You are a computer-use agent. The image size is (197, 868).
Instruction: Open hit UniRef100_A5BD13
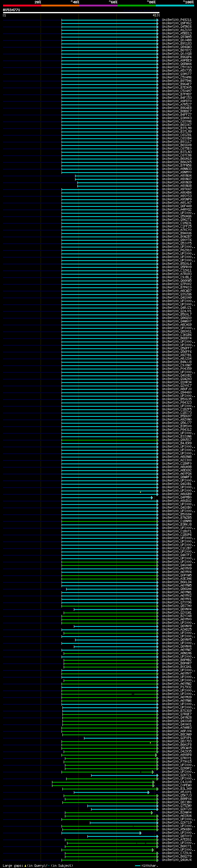176,33
